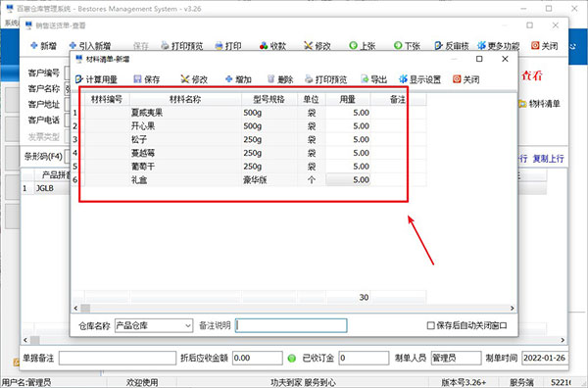Select the 礼盒 material cell
The image size is (588, 388).
click(x=185, y=180)
